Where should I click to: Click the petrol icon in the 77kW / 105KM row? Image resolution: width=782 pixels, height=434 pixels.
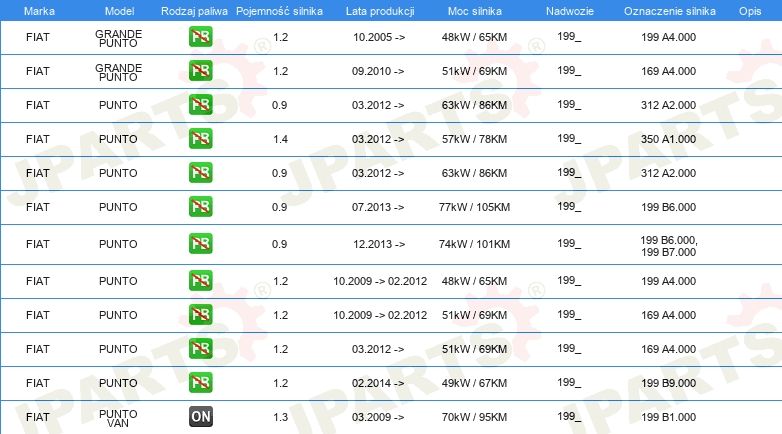point(200,207)
